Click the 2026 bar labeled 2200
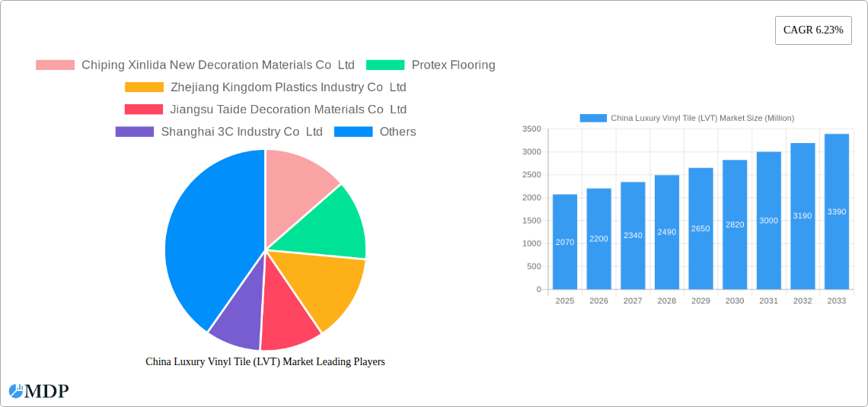The width and height of the screenshot is (868, 407). [x=599, y=239]
